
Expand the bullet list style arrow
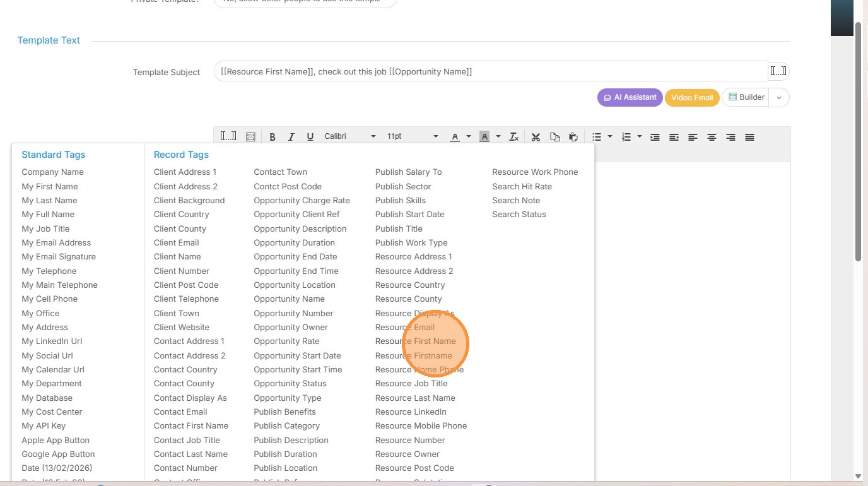pyautogui.click(x=610, y=137)
